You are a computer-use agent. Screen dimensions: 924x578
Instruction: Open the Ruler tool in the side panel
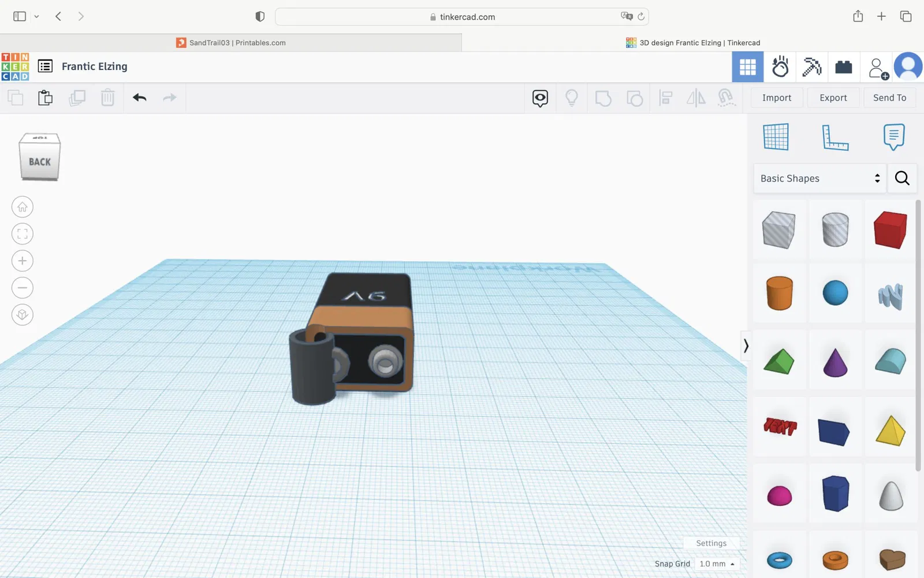[x=834, y=138]
